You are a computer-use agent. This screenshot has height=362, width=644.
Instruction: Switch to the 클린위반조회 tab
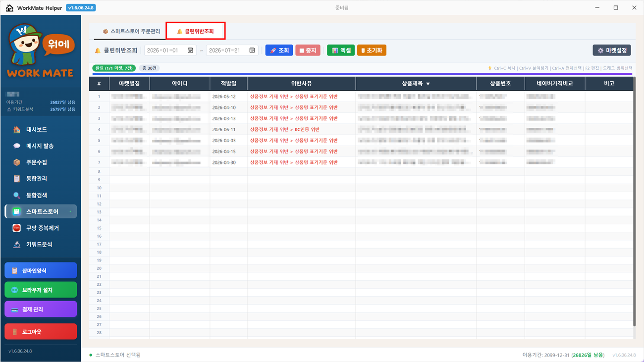coord(196,31)
